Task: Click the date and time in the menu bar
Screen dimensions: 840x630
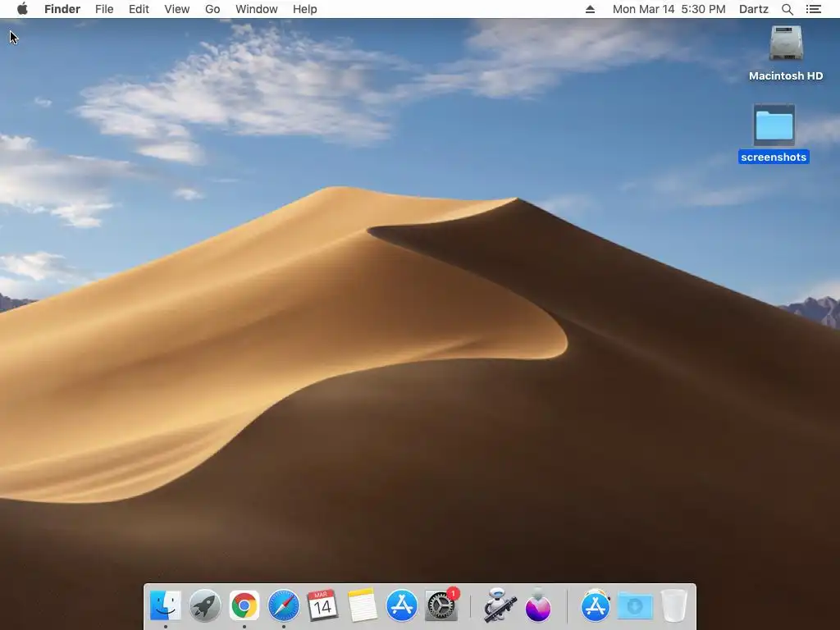Action: tap(669, 9)
